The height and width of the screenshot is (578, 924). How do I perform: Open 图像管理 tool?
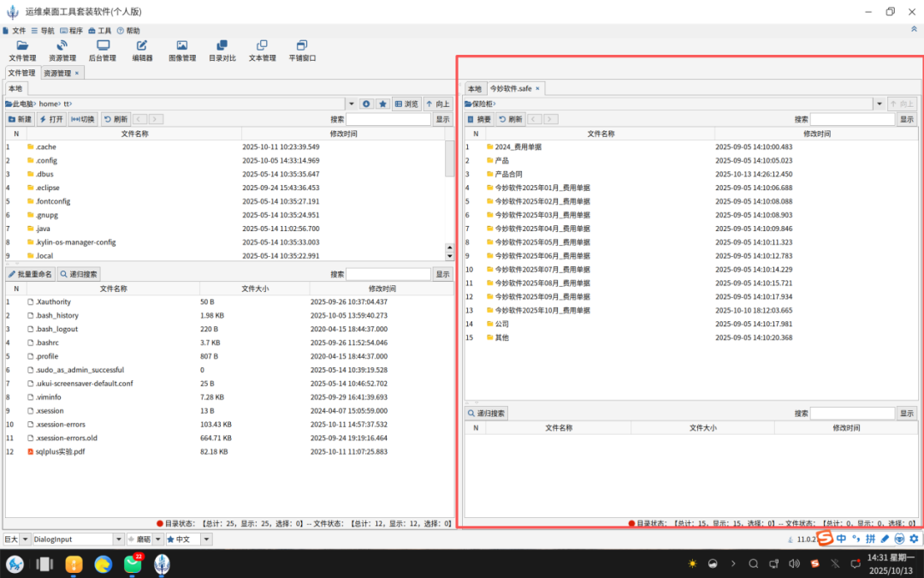click(x=182, y=51)
